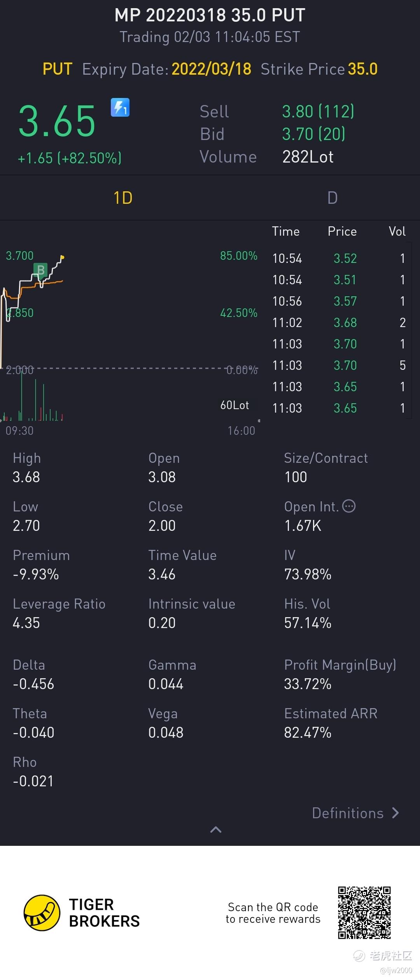This screenshot has height=980, width=420.
Task: Tap the blue lightning quick-trade icon
Action: pyautogui.click(x=120, y=108)
